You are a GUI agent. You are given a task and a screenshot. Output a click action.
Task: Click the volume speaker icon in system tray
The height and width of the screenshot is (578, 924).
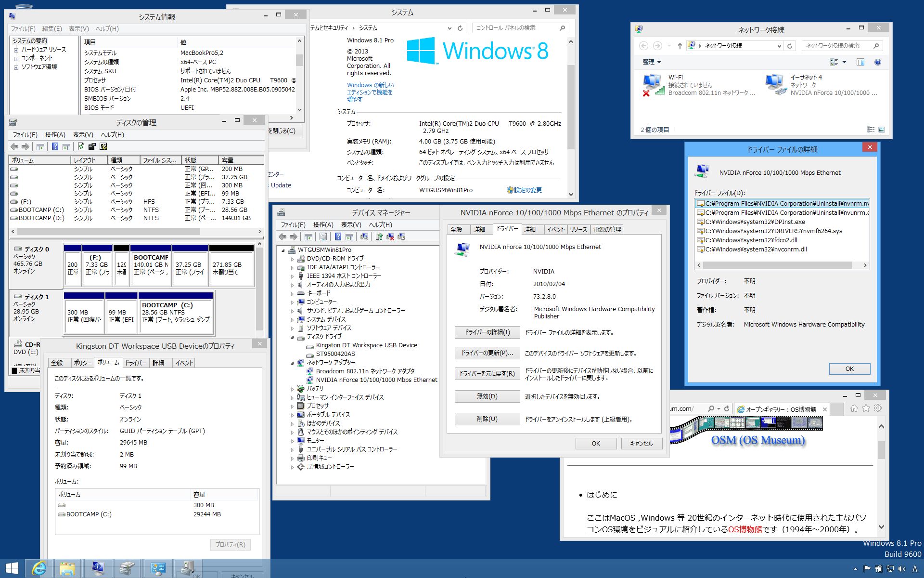(902, 569)
